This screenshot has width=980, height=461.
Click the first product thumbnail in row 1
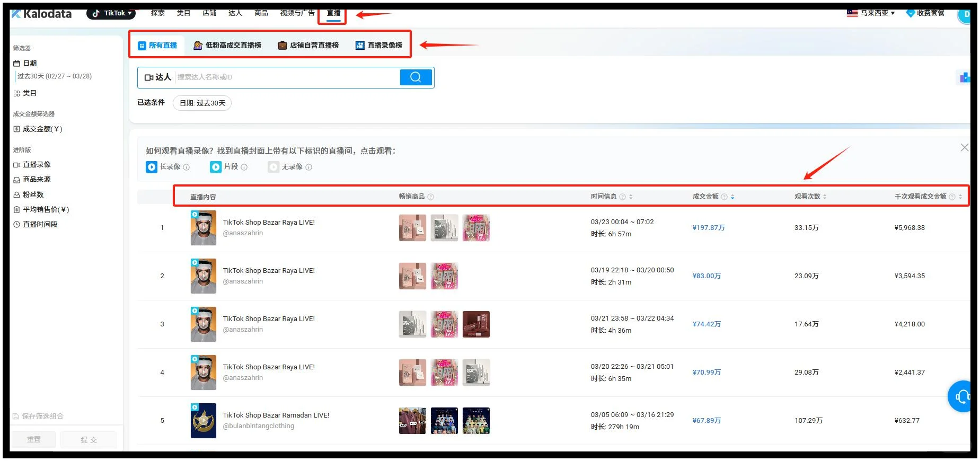coord(412,228)
